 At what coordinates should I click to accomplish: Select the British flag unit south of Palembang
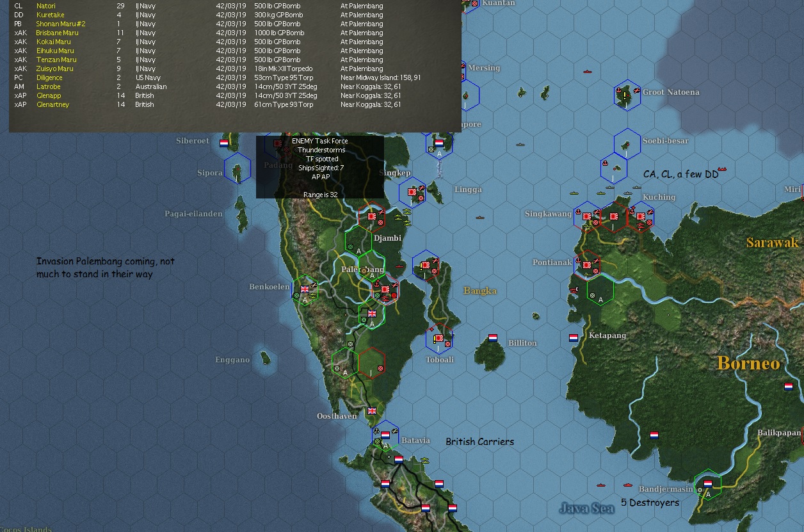pyautogui.click(x=372, y=314)
